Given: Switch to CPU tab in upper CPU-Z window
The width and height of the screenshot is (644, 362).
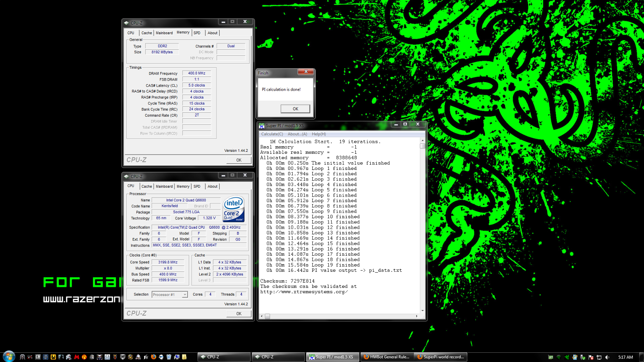Looking at the screenshot, I should coord(131,33).
